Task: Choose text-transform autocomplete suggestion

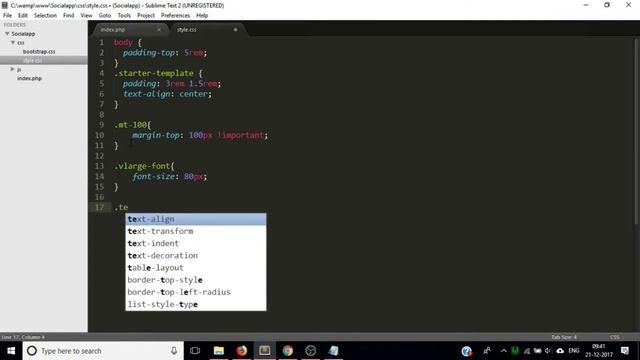Action: 196,231
